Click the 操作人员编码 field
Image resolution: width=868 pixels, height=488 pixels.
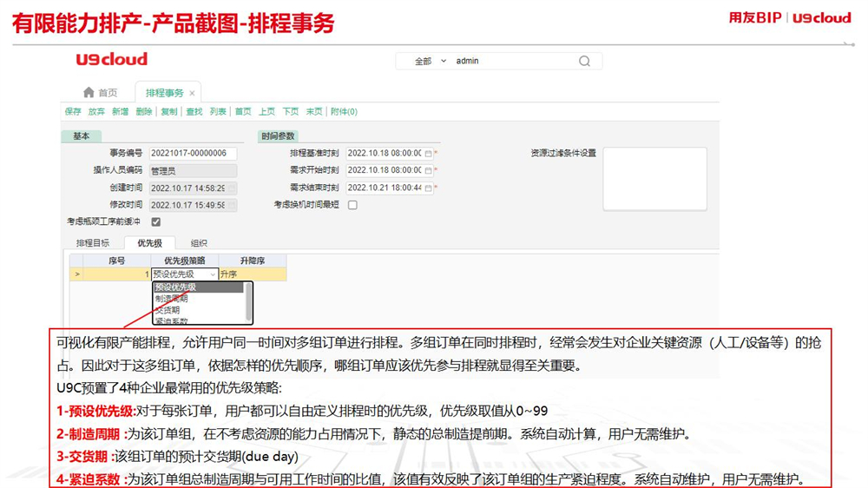coord(193,170)
